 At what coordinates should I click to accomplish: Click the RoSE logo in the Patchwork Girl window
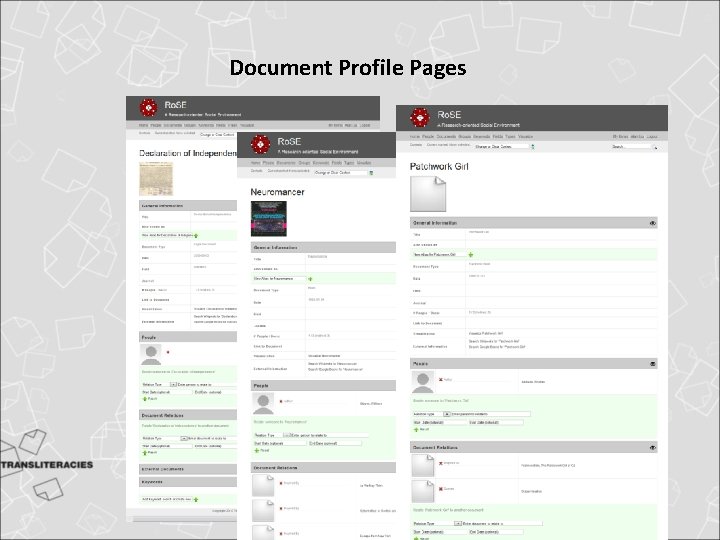click(420, 118)
